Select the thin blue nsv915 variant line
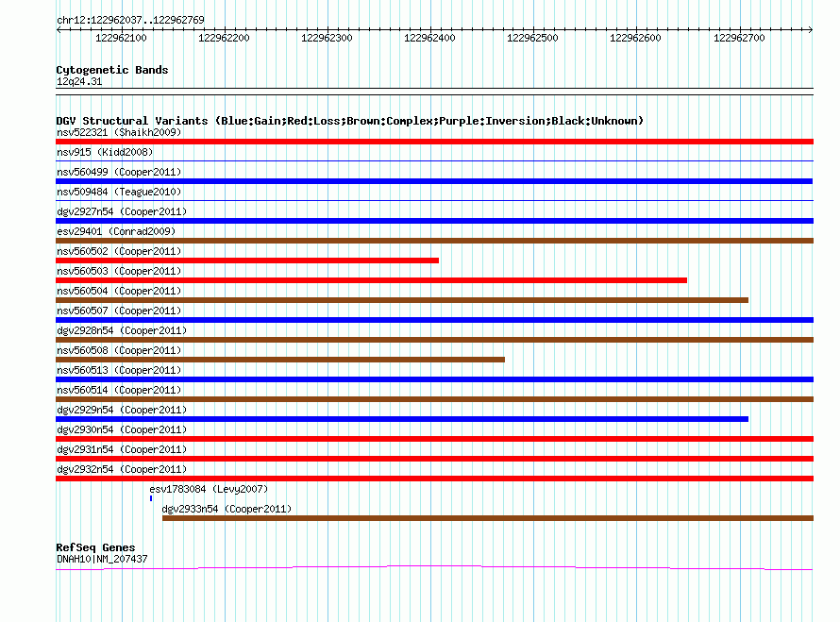840x622 pixels. [434, 160]
